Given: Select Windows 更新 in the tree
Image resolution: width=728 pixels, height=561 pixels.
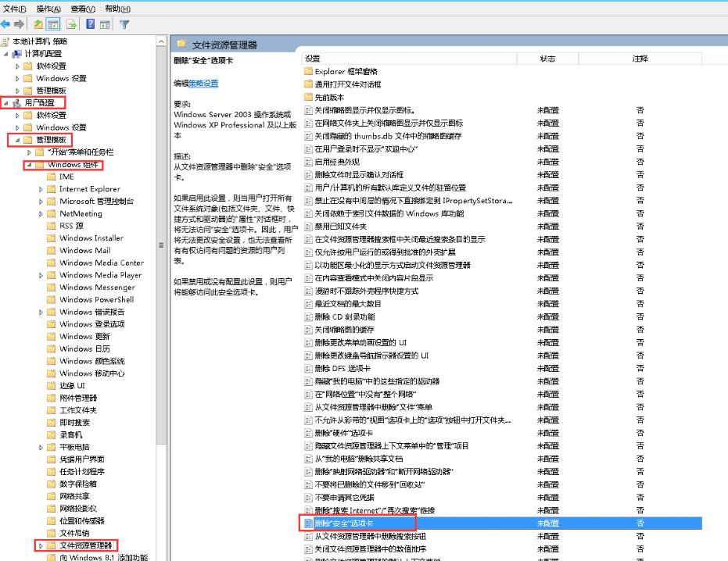Looking at the screenshot, I should coord(84,336).
